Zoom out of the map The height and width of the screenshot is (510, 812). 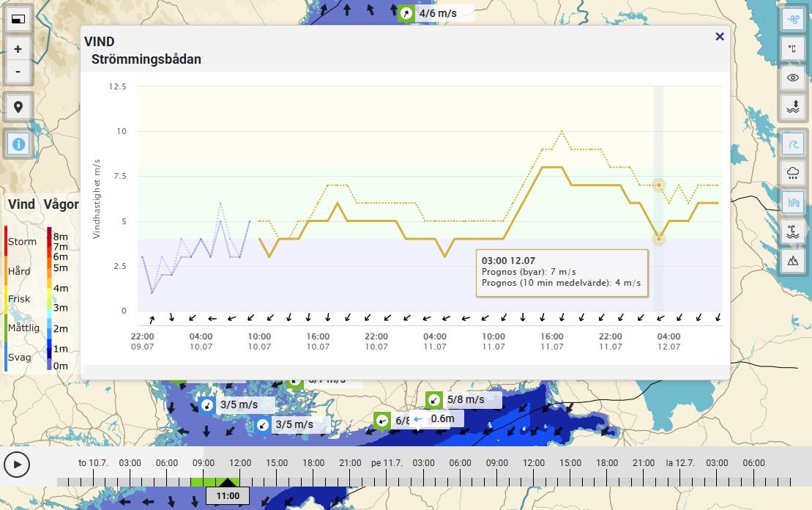[x=18, y=72]
